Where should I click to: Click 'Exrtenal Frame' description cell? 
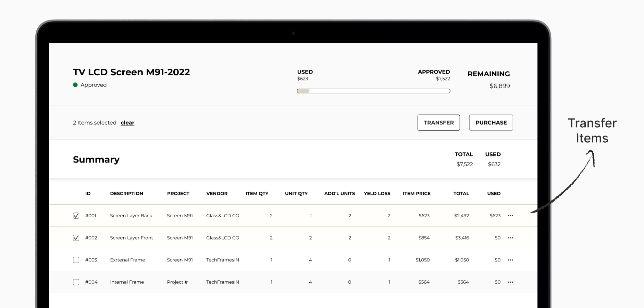(127, 260)
